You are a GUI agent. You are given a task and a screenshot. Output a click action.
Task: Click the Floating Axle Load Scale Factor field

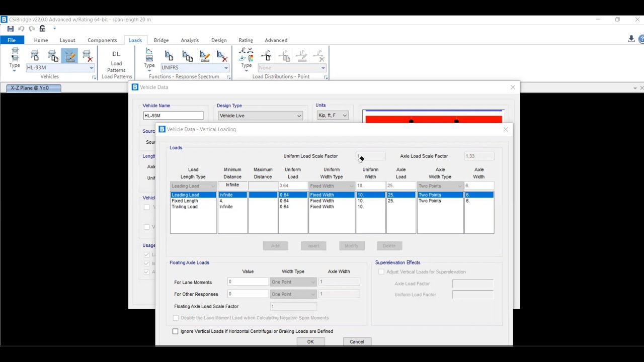(x=293, y=306)
